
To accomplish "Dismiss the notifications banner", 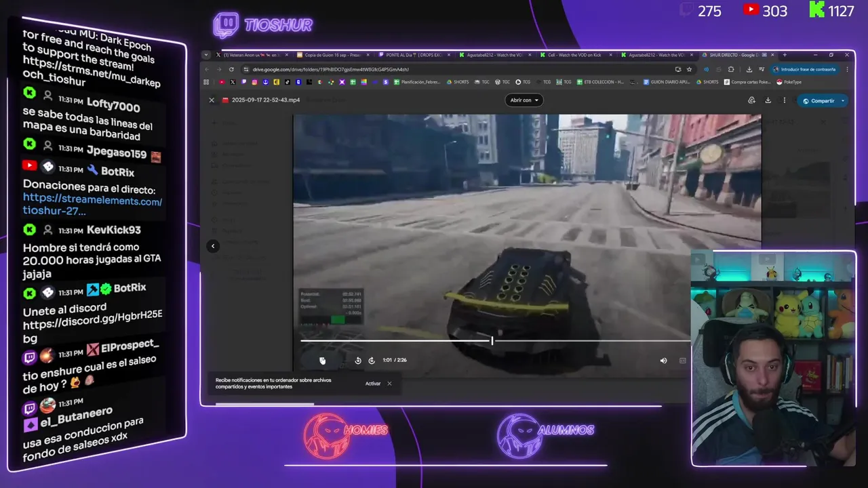I will click(x=389, y=384).
